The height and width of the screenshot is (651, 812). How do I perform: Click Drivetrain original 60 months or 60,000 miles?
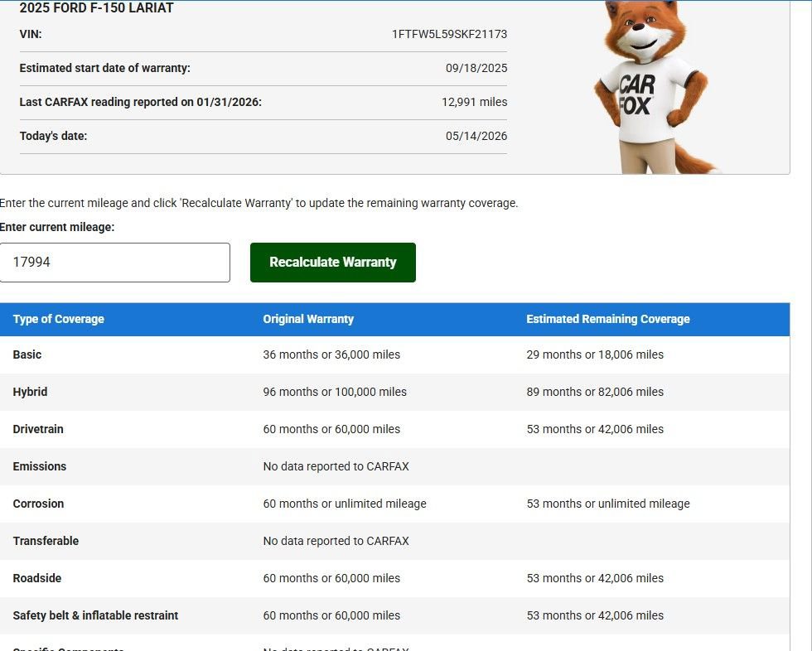point(331,430)
